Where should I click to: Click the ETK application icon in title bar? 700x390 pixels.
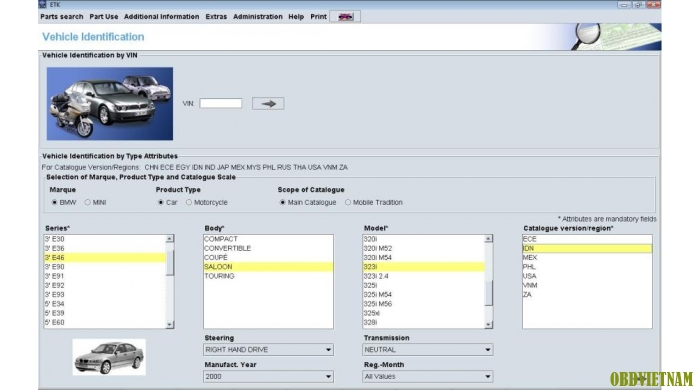pos(42,4)
